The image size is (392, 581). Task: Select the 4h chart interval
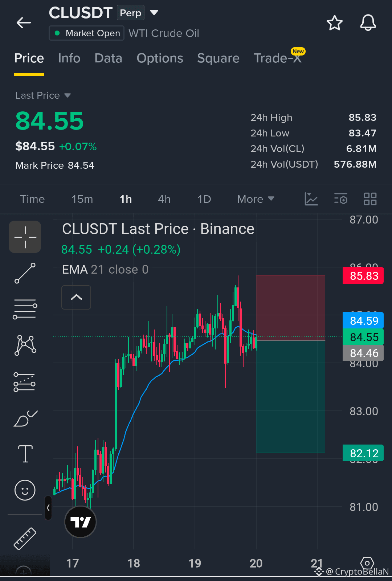point(164,199)
